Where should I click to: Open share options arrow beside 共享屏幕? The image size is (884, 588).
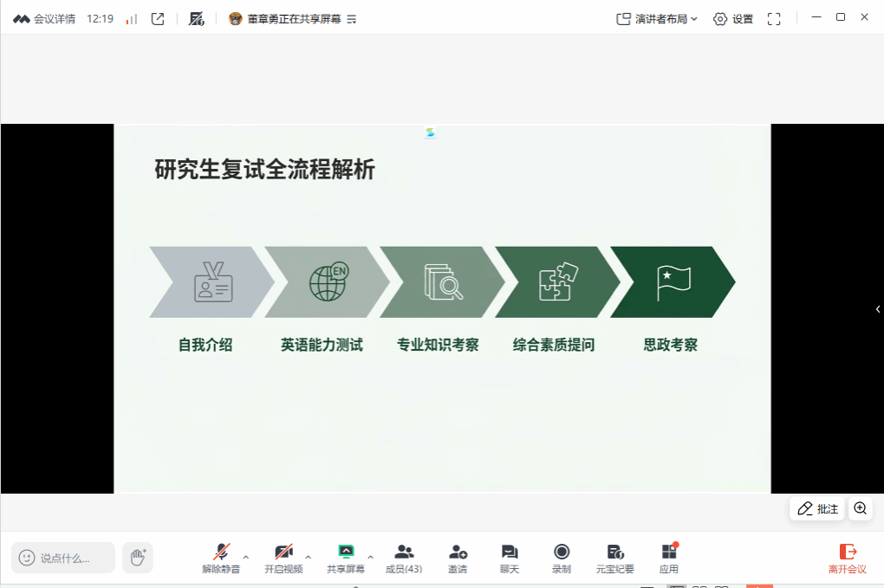(371, 557)
